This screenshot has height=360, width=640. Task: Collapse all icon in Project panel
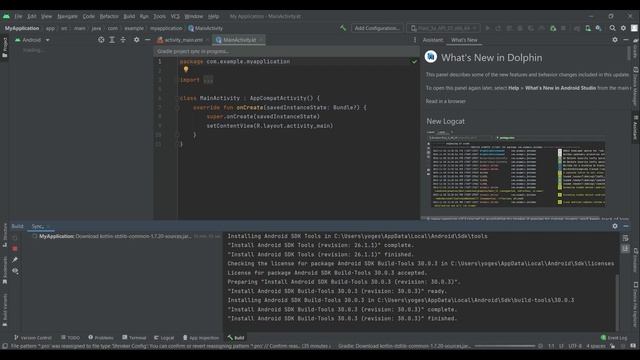123,40
